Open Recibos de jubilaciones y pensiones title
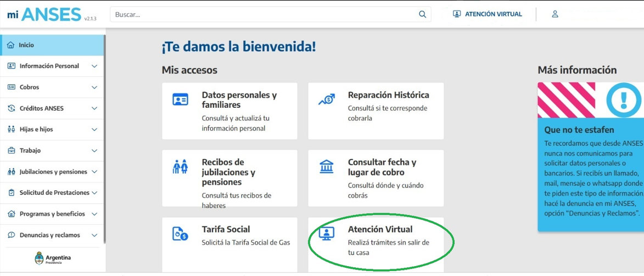644x276 pixels. [x=228, y=172]
